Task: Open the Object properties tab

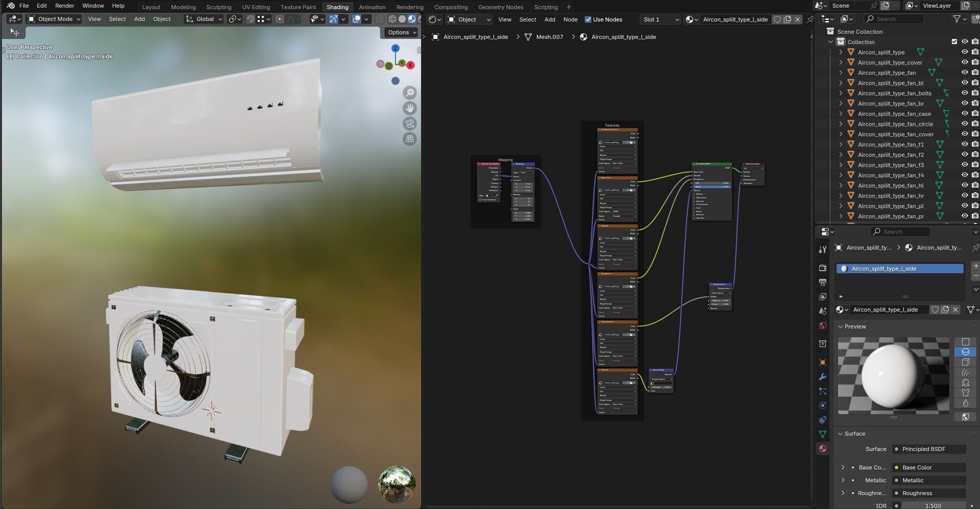Action: [x=823, y=362]
